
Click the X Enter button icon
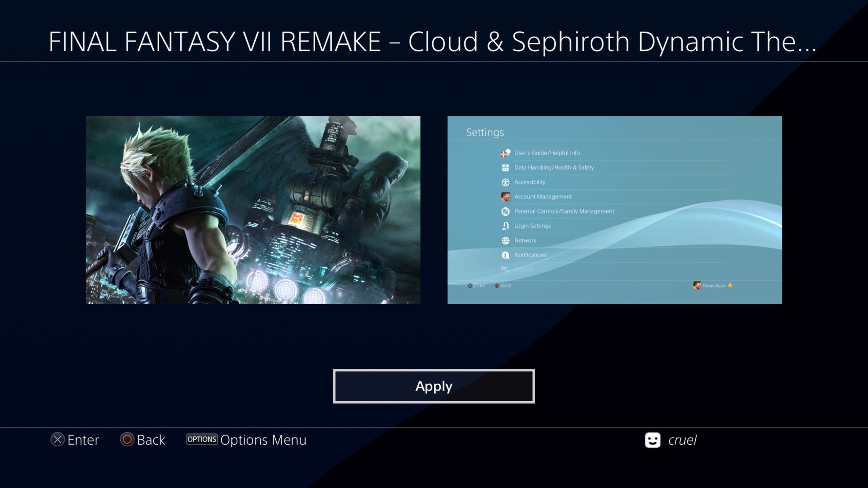point(58,440)
